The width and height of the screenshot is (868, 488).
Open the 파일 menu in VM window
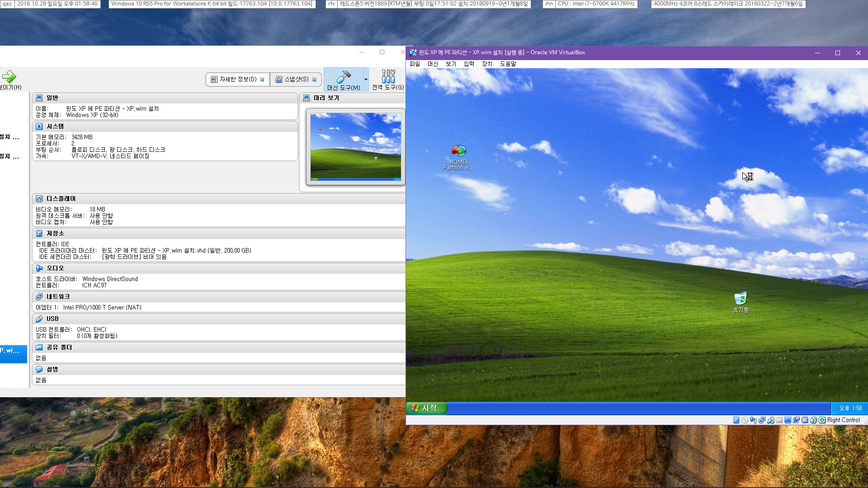click(415, 64)
